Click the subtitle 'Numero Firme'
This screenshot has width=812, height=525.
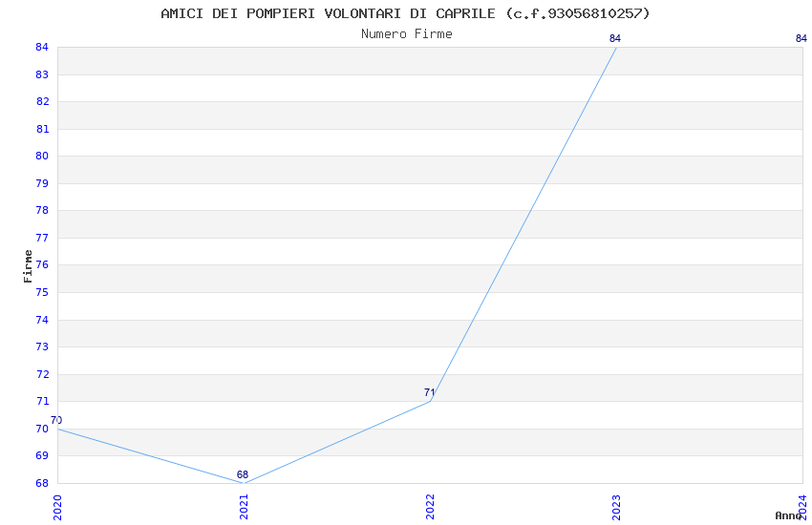407,34
